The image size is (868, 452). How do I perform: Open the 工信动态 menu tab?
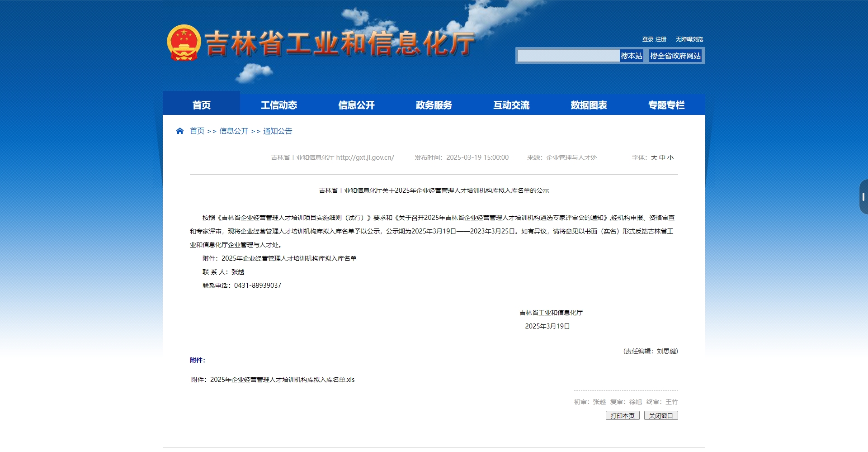[x=279, y=105]
